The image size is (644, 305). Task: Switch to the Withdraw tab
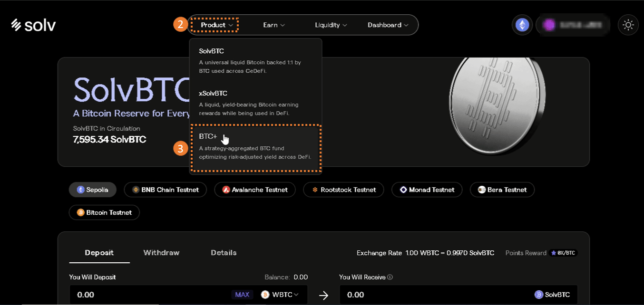[161, 253]
